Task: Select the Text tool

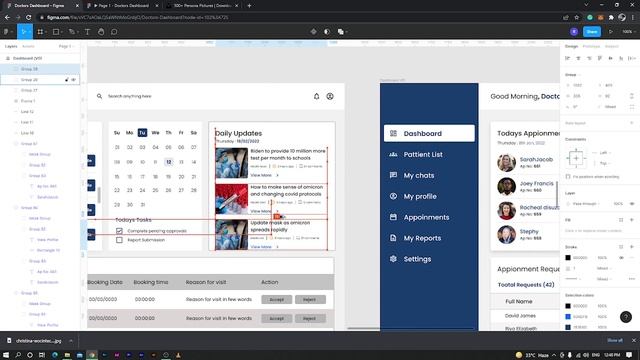Action: pyautogui.click(x=87, y=31)
